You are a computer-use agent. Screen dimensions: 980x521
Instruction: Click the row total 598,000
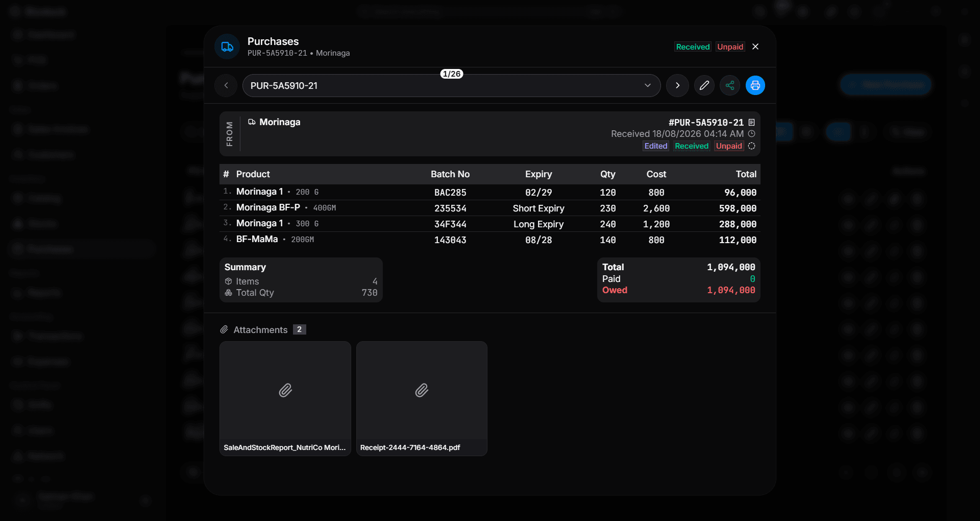click(738, 208)
